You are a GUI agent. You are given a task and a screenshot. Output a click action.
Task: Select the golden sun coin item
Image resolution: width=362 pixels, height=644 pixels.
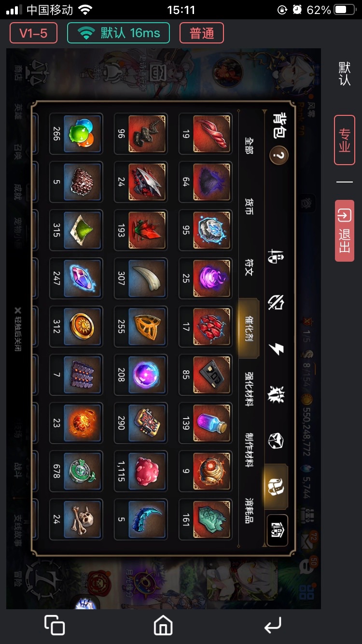[x=76, y=326]
